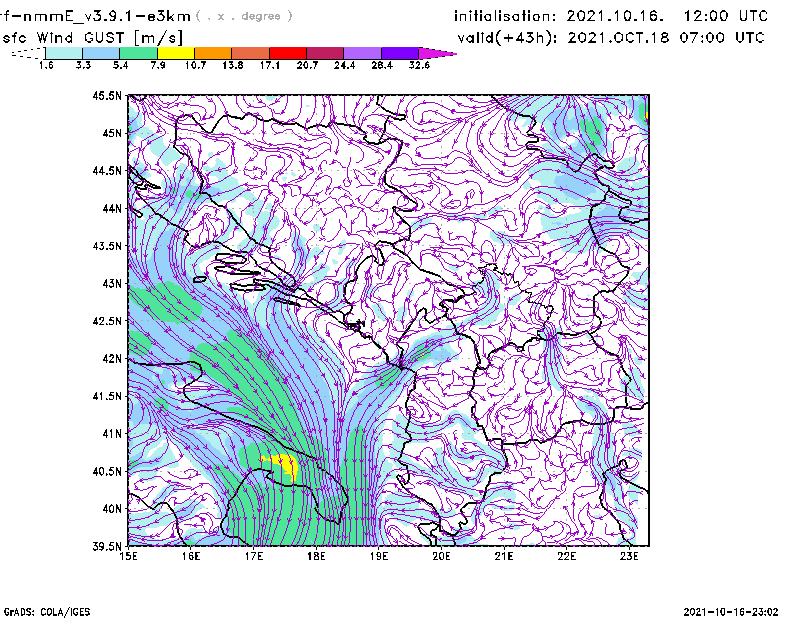Click the '21E' longitude label
Viewport: 800px width, 618px height.
click(x=504, y=556)
